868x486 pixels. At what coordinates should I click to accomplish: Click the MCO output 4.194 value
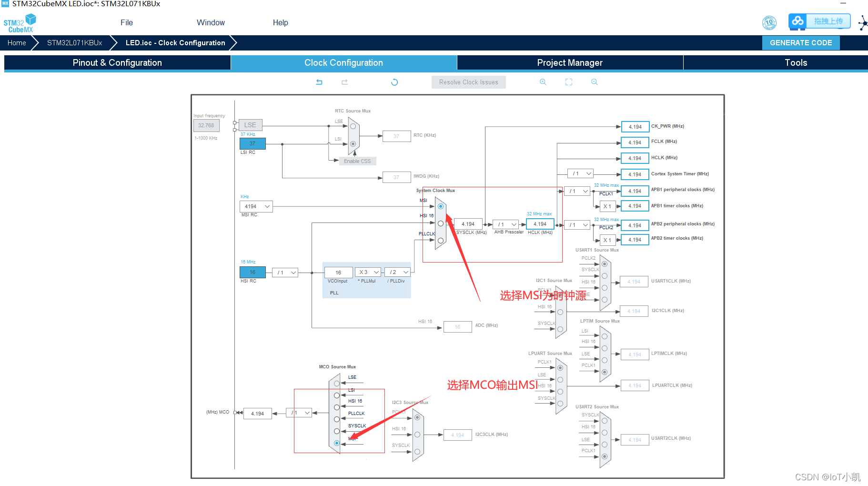[258, 414]
